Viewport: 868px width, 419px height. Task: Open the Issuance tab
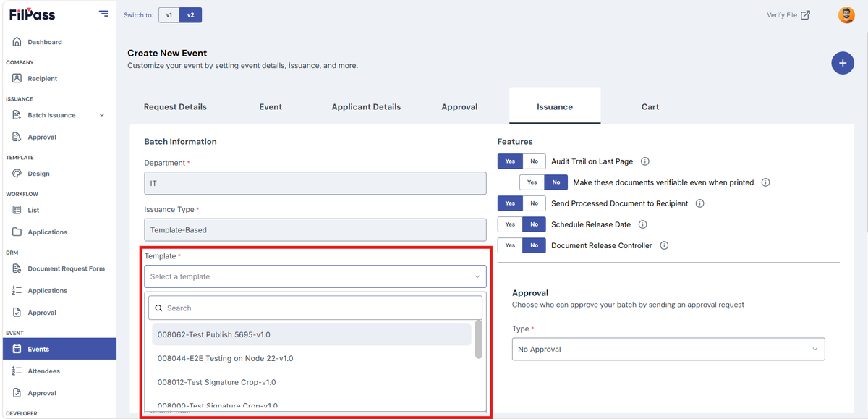555,106
